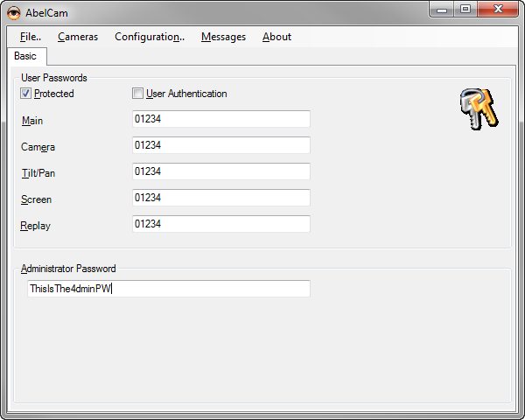Expand the Configuration menu
This screenshot has height=420, width=525.
click(x=149, y=37)
